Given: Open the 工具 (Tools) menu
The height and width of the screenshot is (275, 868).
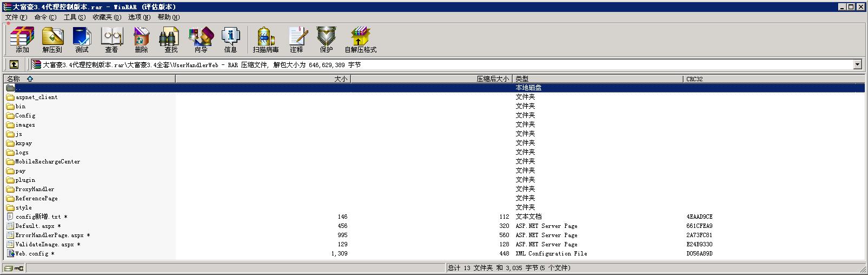Looking at the screenshot, I should click(x=74, y=17).
